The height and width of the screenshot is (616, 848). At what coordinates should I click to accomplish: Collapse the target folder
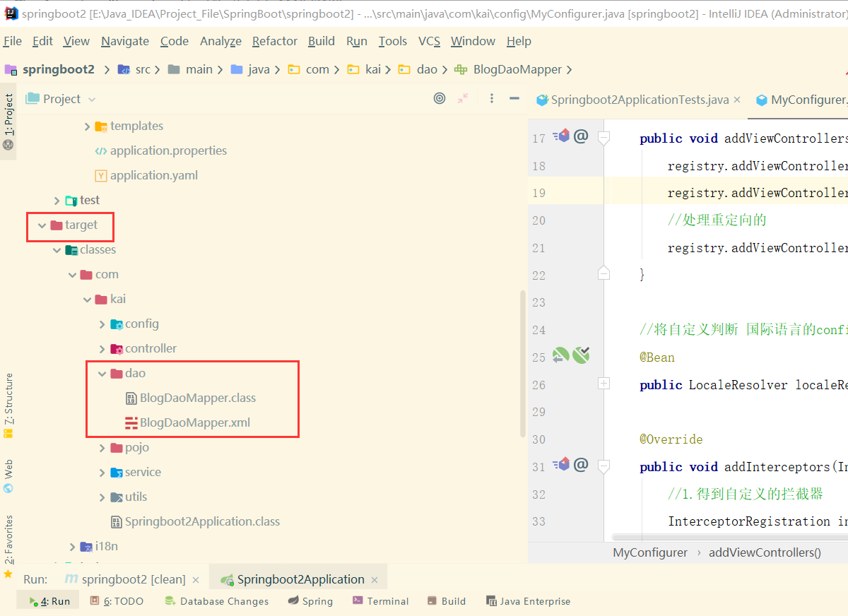click(42, 225)
